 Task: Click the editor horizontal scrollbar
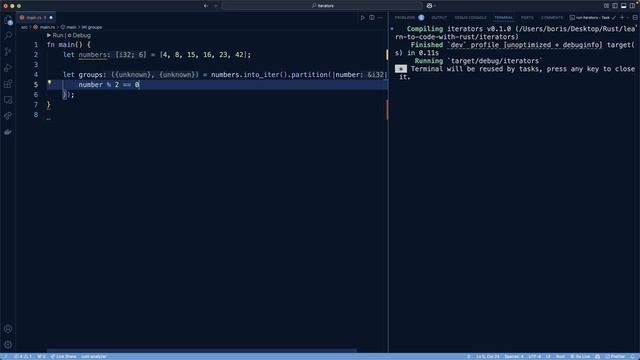click(202, 351)
